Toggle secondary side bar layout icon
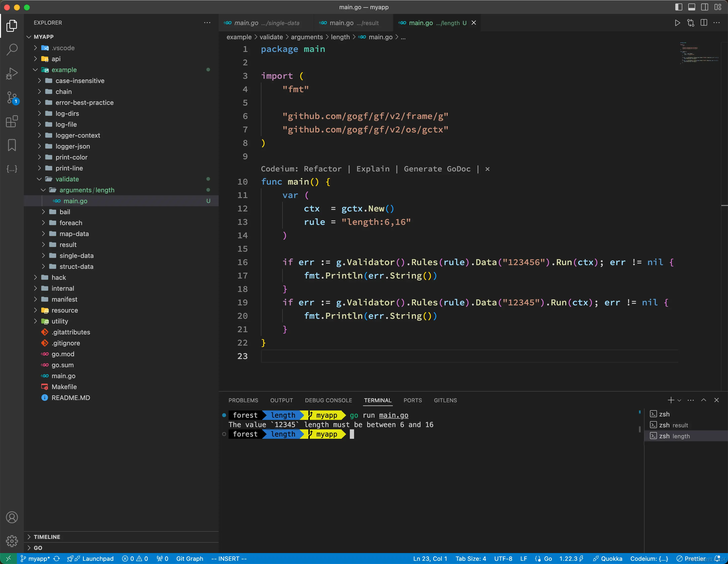728x564 pixels. click(705, 7)
